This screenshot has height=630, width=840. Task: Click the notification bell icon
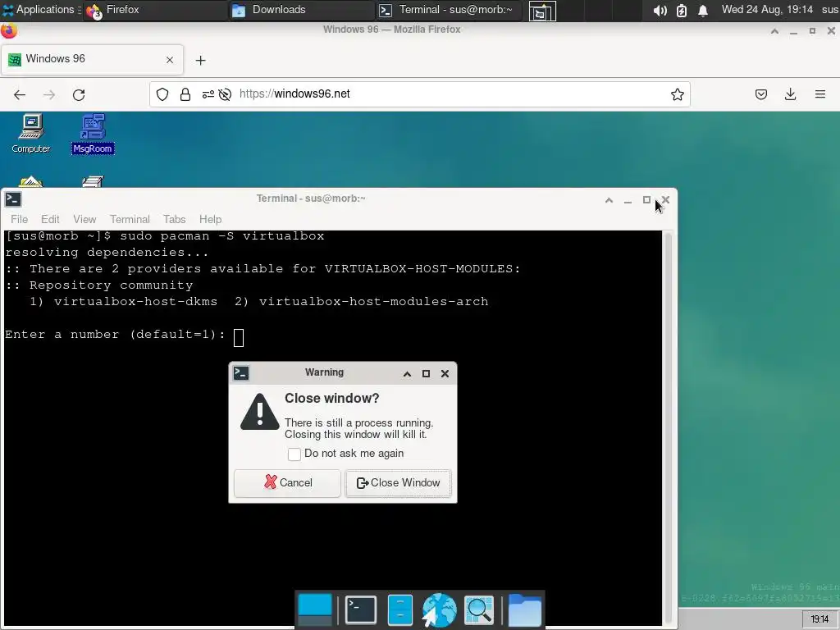[x=703, y=10]
